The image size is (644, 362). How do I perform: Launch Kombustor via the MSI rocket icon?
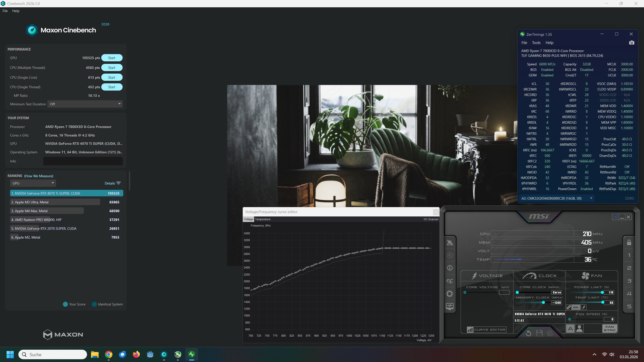450,242
